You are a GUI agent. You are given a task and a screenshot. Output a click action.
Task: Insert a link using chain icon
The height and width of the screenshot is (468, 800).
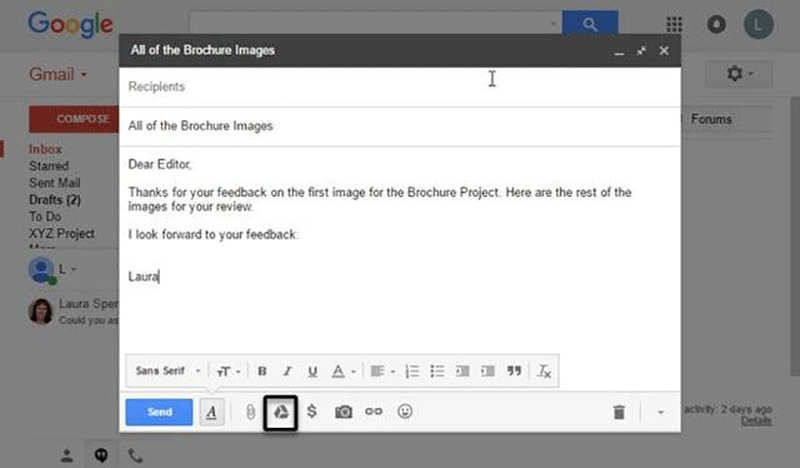tap(374, 412)
